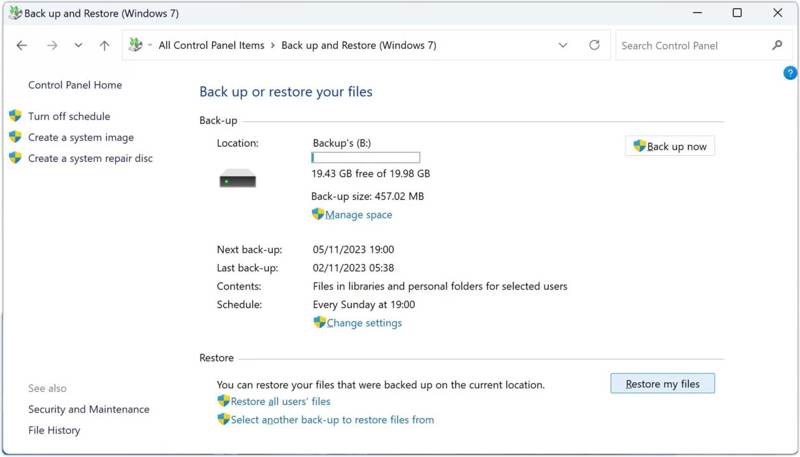The width and height of the screenshot is (800, 457).
Task: Click shield icon beside Turn off schedule
Action: coord(15,116)
